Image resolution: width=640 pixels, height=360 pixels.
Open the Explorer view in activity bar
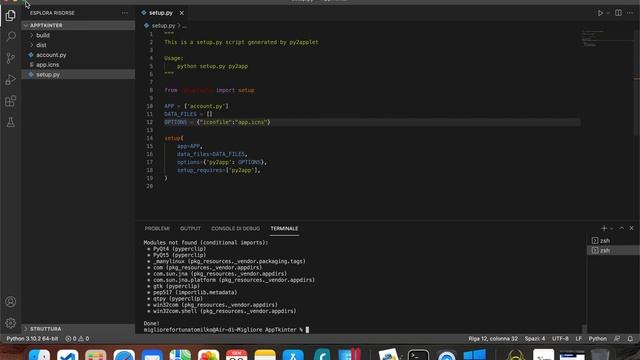tap(11, 16)
